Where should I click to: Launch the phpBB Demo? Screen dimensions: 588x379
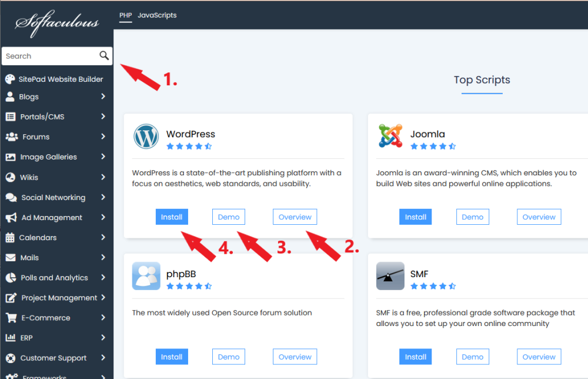[x=228, y=357]
